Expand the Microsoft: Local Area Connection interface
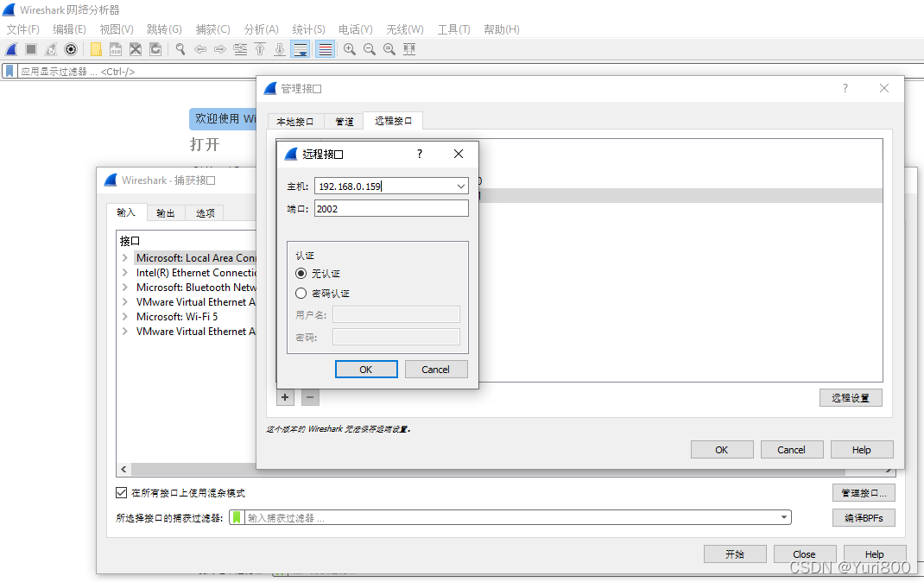The image size is (924, 582). click(125, 258)
